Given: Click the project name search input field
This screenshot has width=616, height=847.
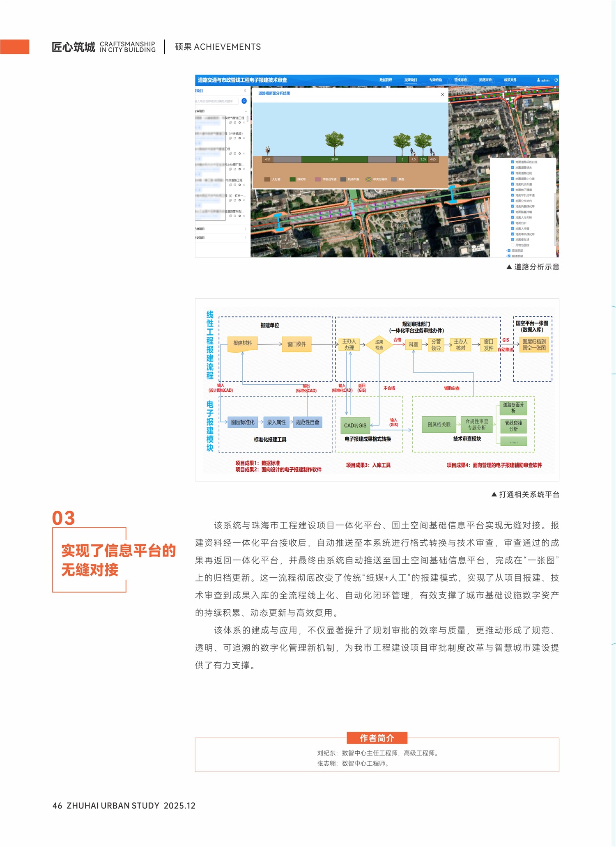Looking at the screenshot, I should coord(216,101).
